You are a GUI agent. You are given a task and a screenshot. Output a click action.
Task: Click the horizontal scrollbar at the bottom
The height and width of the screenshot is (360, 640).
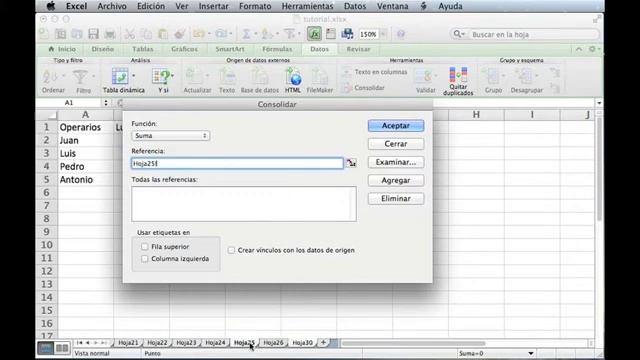click(x=413, y=343)
